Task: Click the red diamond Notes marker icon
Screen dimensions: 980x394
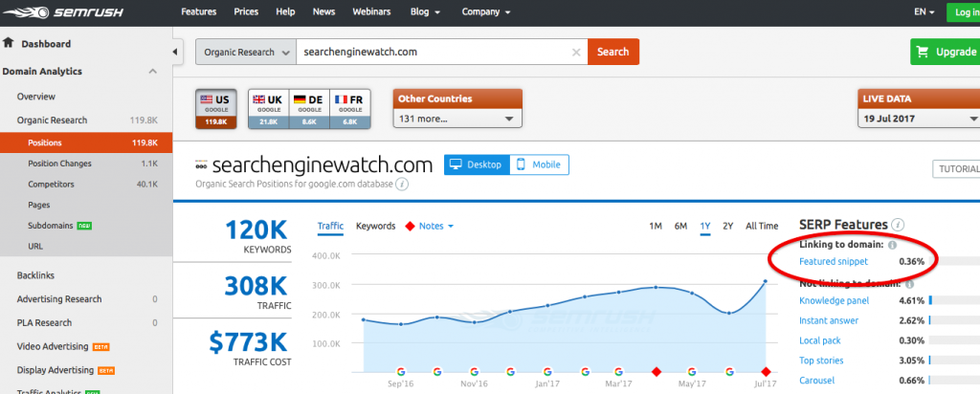Action: tap(410, 226)
